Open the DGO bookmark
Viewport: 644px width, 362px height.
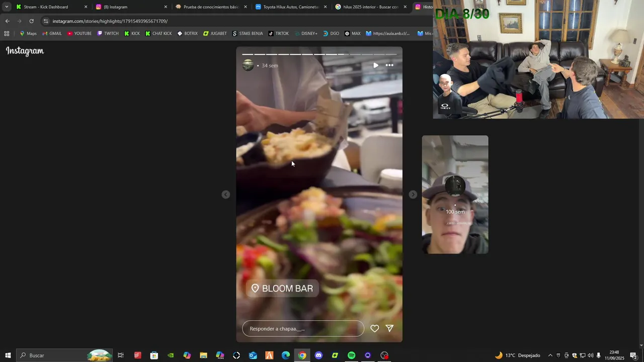[331, 34]
